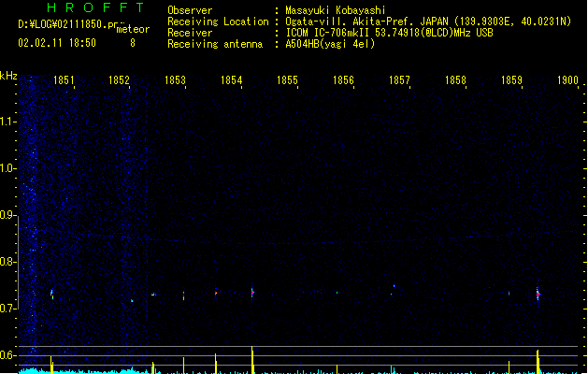Select the A504HB(yagi 4el) antenna text

coord(330,44)
